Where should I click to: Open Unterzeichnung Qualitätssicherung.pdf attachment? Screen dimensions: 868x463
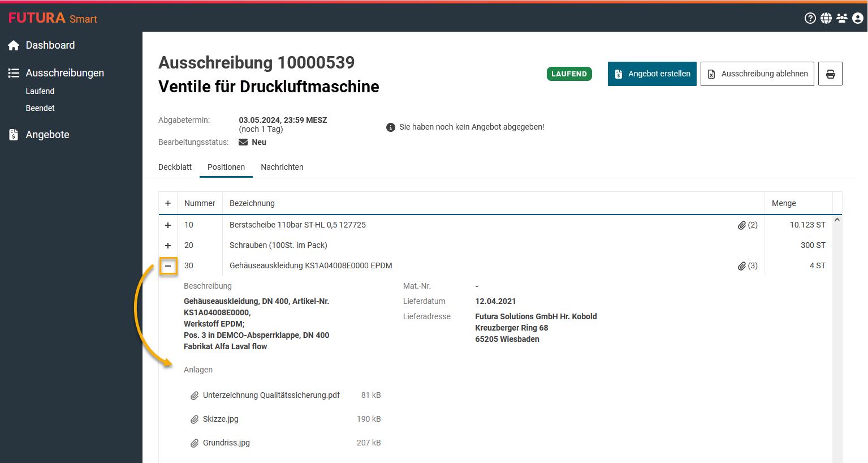271,395
